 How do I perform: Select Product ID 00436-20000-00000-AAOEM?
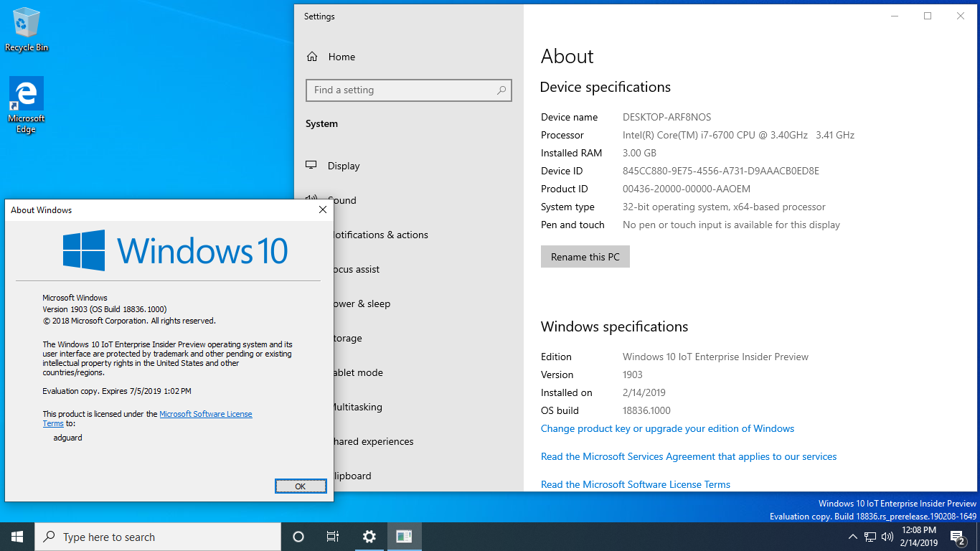click(x=687, y=189)
